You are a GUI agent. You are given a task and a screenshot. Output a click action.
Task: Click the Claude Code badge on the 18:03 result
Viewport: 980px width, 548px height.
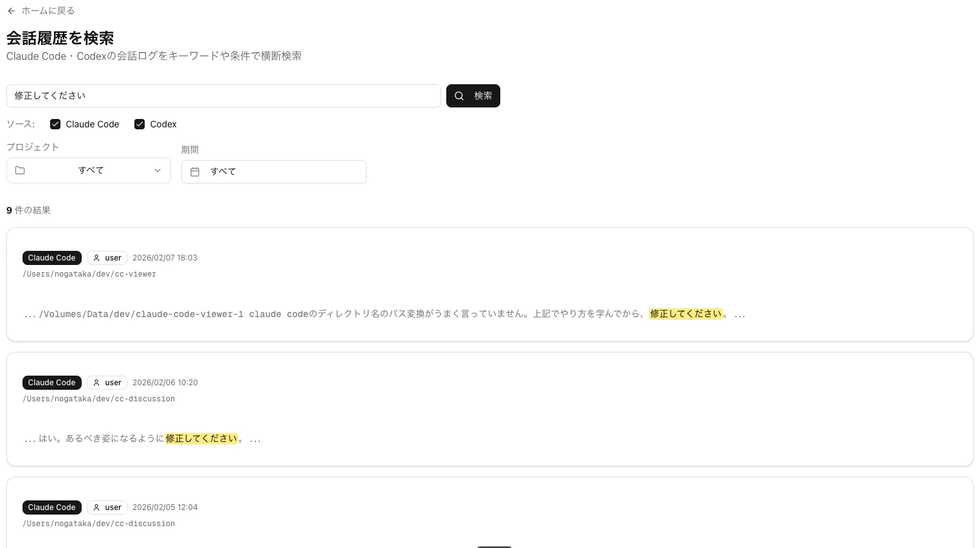coord(52,258)
